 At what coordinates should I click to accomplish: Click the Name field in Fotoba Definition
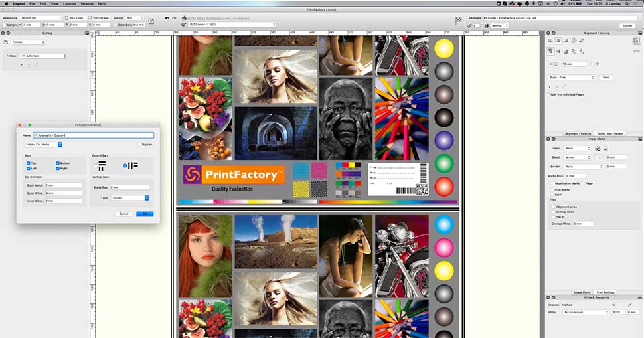(92, 135)
